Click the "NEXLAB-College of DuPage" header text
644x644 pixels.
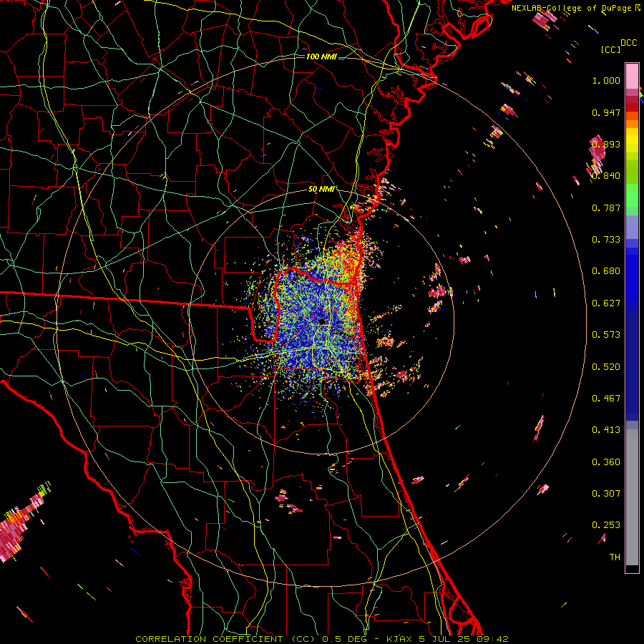572,8
